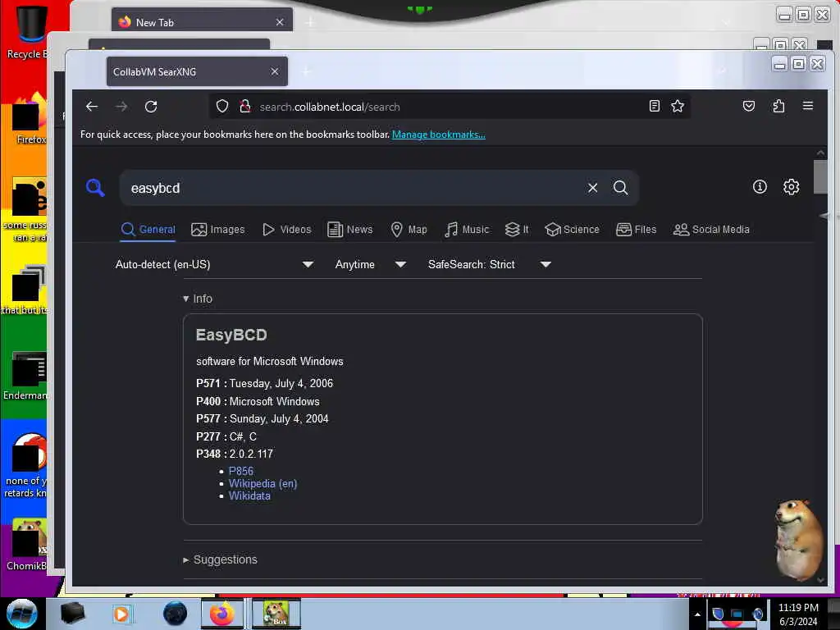Click the dark globe taskbar icon

coord(176,614)
